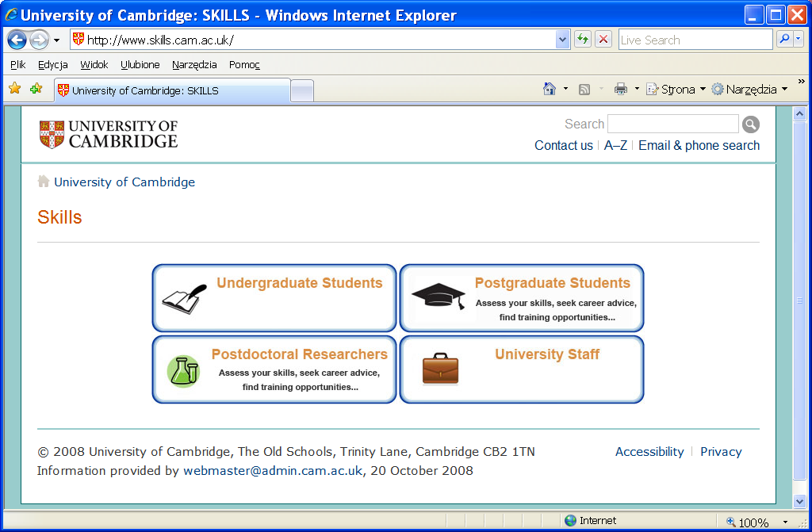Click the Internet zone globe icon

coord(571,521)
